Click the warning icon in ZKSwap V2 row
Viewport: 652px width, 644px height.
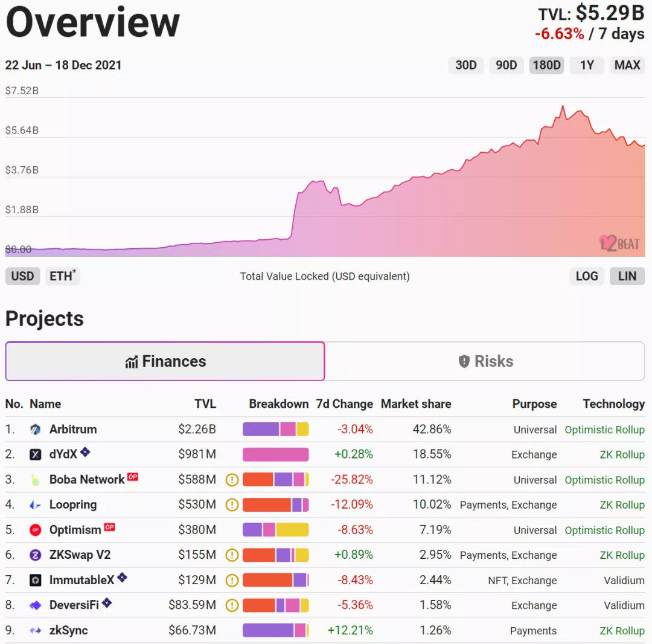[232, 555]
